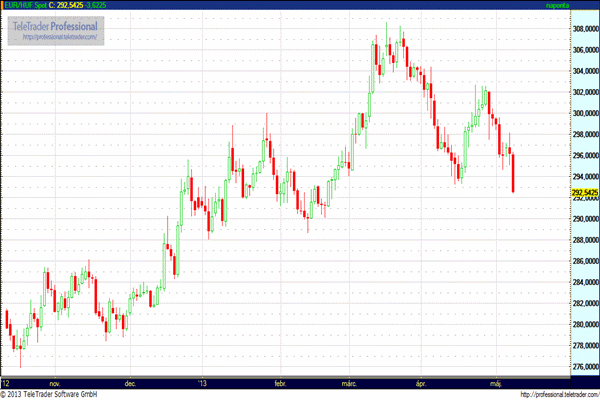Viewport: 600px width, 400px height.
Task: Click the yellow 292,5425 current price marker
Action: pyautogui.click(x=583, y=192)
